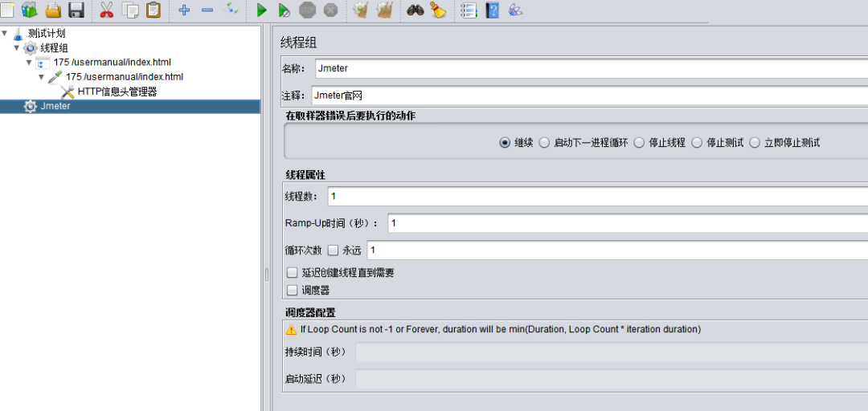Select the 继续 radio option
Viewport: 868px width, 411px height.
[x=504, y=143]
